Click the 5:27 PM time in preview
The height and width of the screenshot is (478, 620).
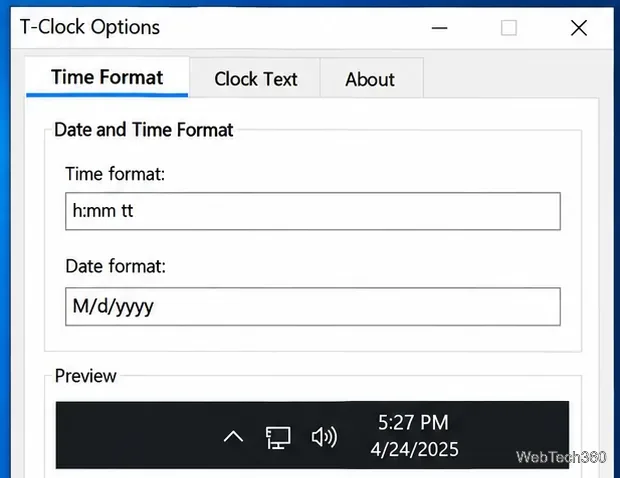(413, 422)
